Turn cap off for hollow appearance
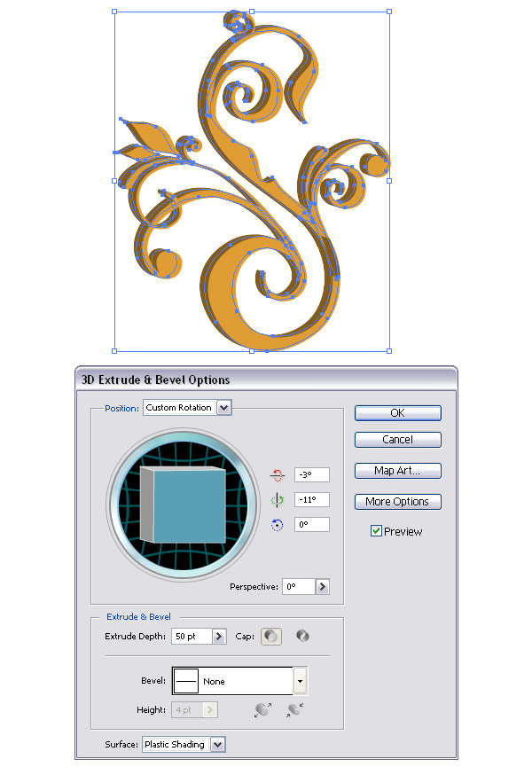Screen dimensions: 532x767 pos(302,636)
